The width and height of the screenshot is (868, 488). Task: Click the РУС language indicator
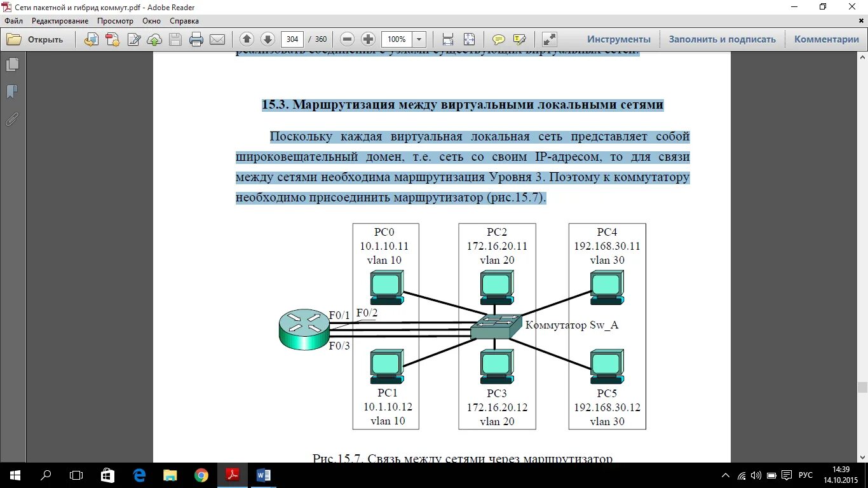(805, 475)
